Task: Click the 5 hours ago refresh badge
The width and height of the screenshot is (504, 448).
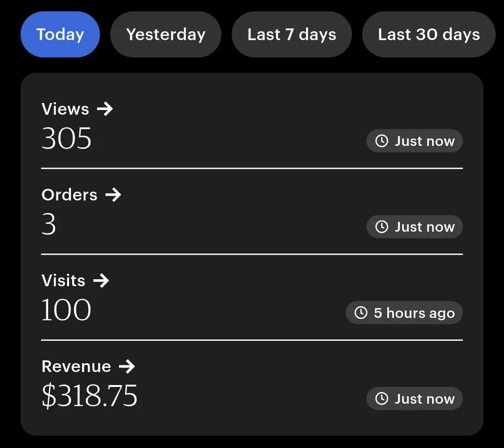Action: coord(404,313)
